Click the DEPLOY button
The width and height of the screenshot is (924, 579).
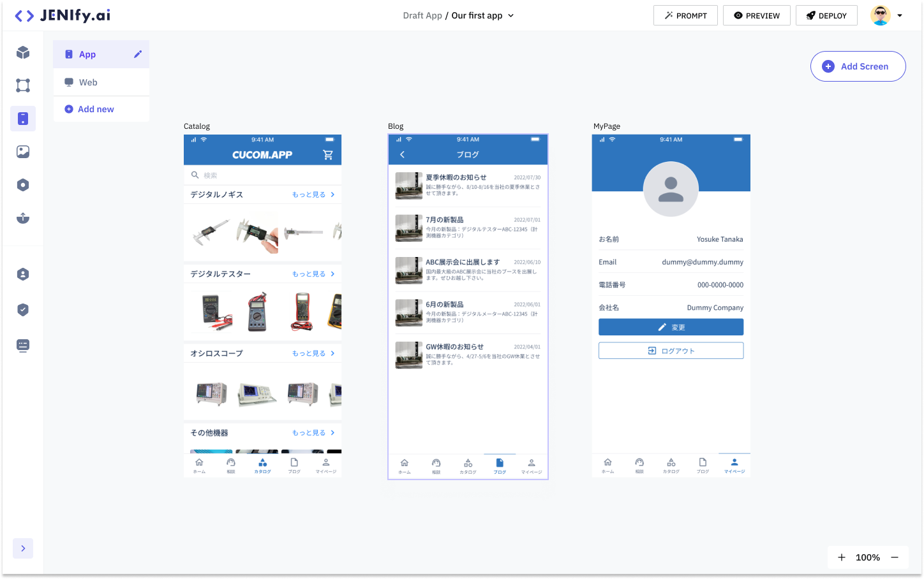click(826, 15)
